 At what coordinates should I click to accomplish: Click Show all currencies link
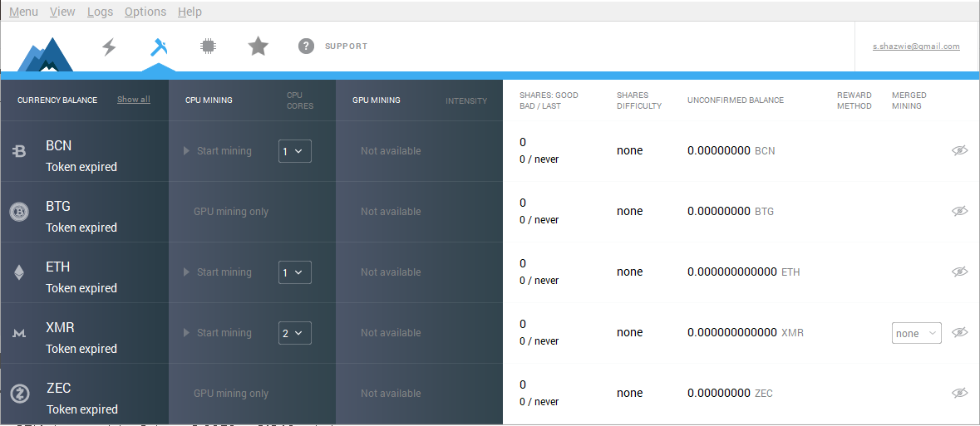coord(134,100)
